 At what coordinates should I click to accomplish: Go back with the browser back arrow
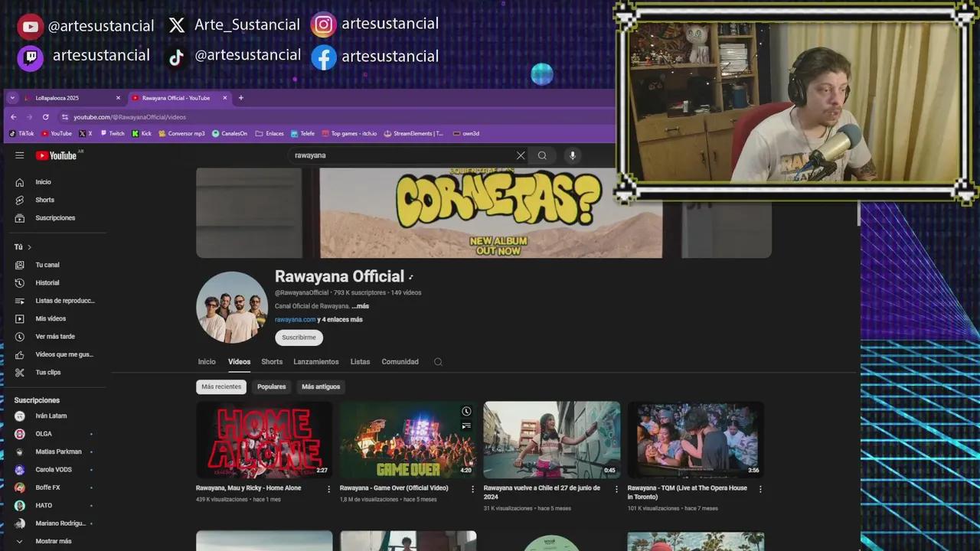click(x=13, y=117)
